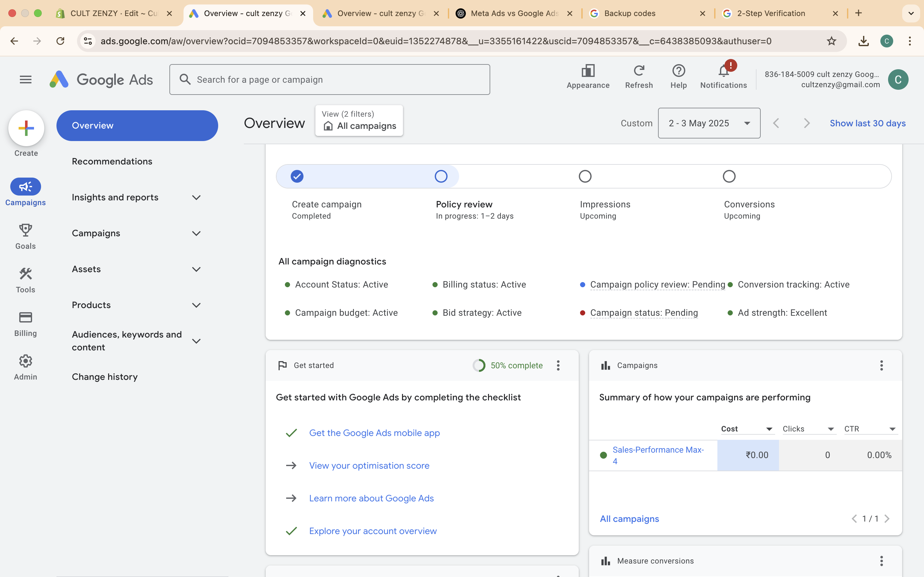
Task: Open the Tools icon in sidebar
Action: (25, 274)
